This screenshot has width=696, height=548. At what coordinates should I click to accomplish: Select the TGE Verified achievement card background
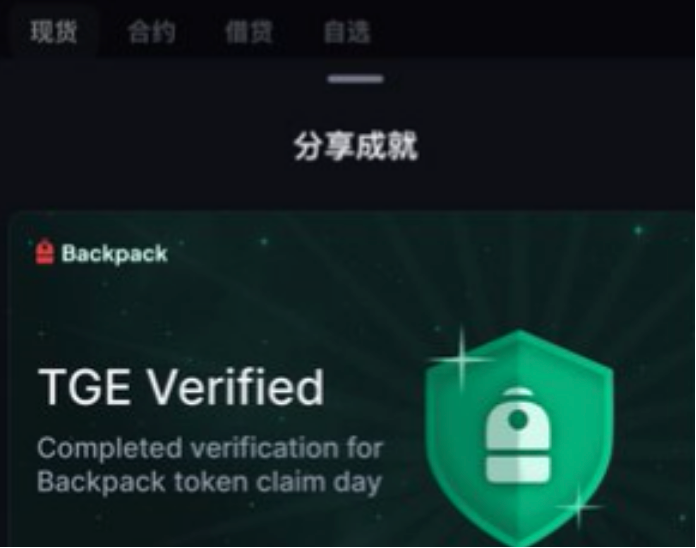click(348, 379)
